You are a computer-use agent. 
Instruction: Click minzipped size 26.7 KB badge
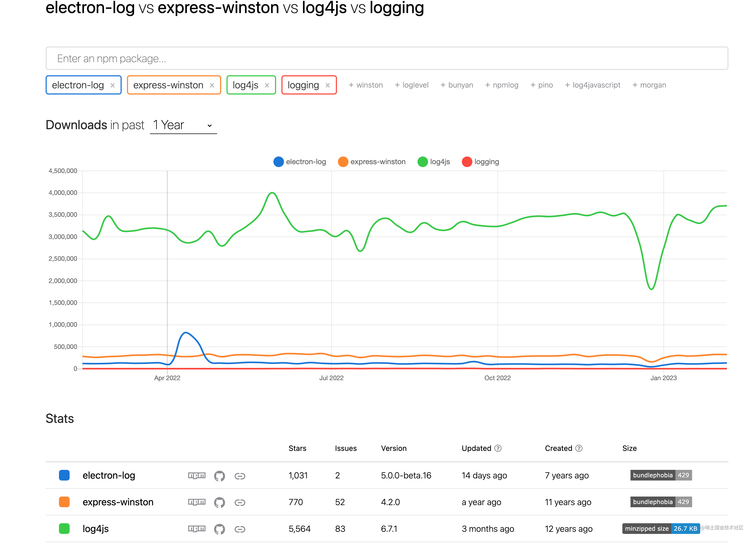pyautogui.click(x=661, y=529)
